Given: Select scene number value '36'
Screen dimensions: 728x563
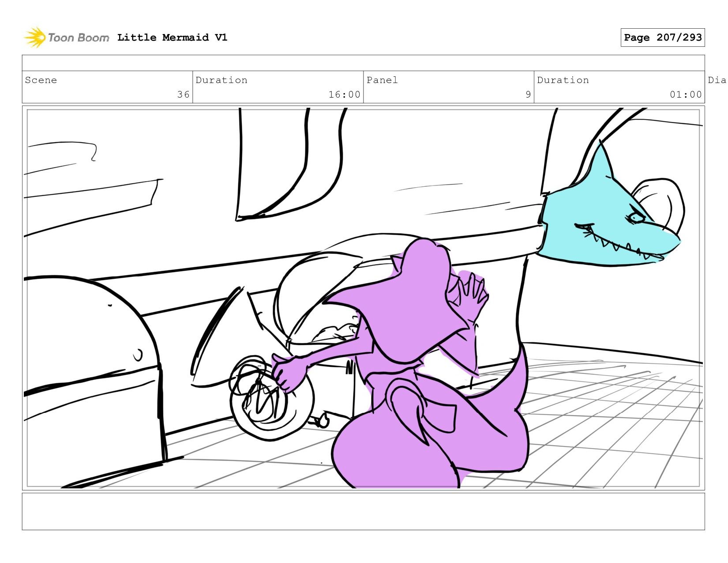Looking at the screenshot, I should click(184, 94).
